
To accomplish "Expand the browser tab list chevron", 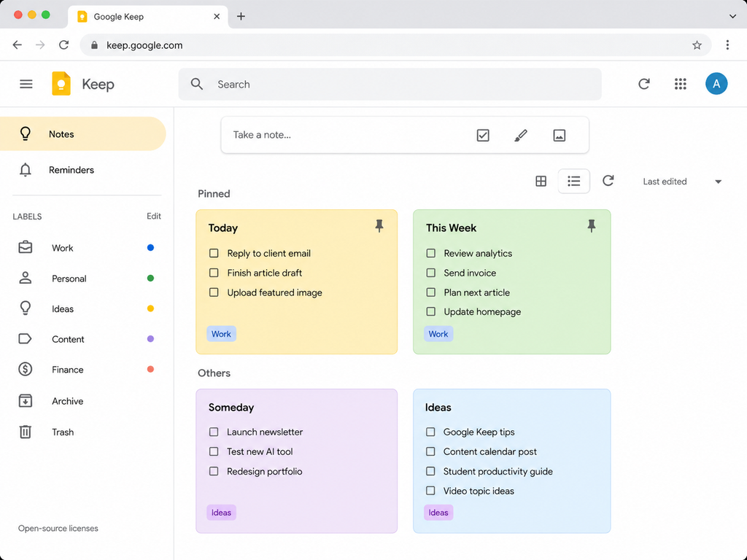I will pos(732,16).
